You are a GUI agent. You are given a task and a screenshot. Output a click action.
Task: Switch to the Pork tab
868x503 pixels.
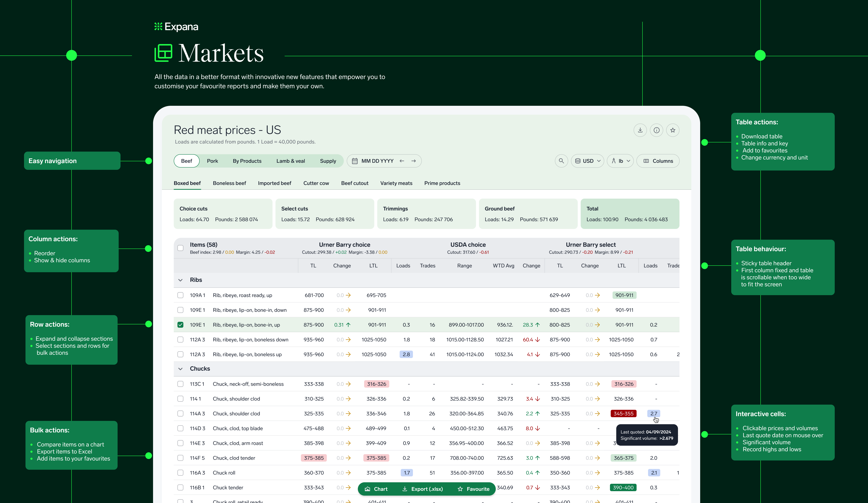212,161
